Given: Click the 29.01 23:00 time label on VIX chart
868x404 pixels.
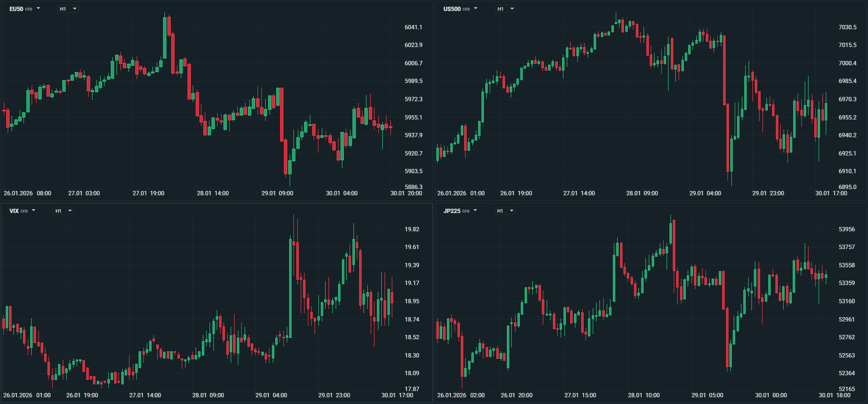Looking at the screenshot, I should [x=334, y=395].
